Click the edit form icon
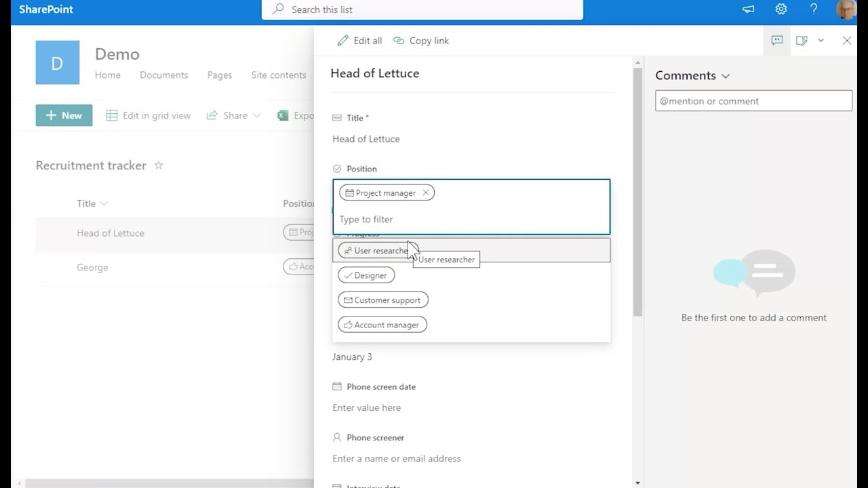This screenshot has width=868, height=488. (802, 41)
